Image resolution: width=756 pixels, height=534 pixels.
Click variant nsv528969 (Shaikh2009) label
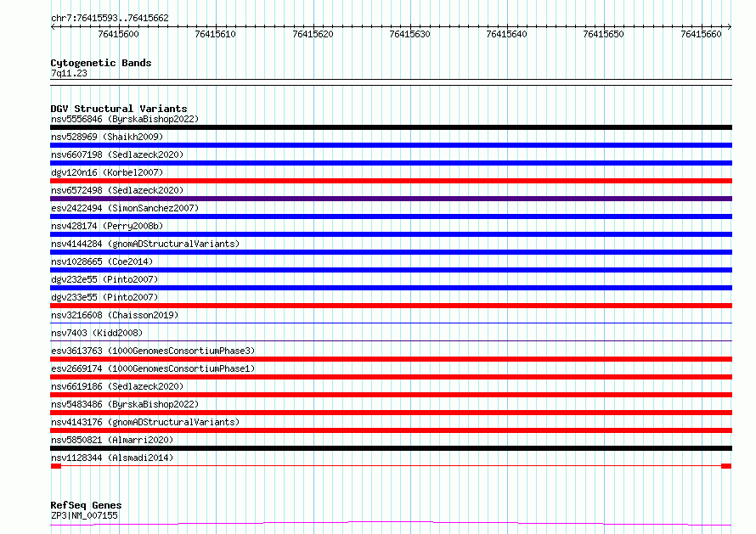click(107, 137)
